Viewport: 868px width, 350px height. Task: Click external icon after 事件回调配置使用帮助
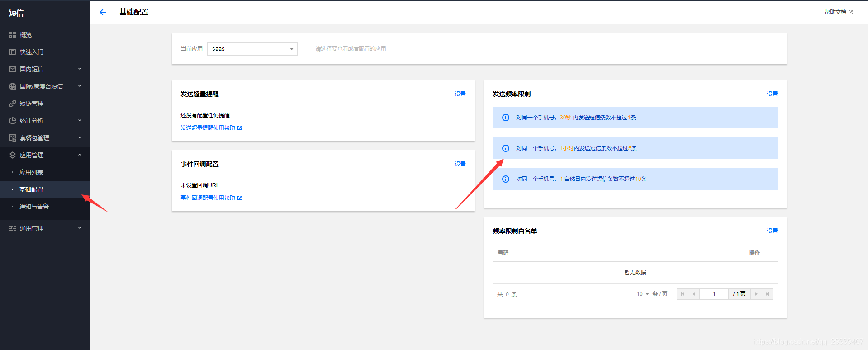(x=240, y=198)
